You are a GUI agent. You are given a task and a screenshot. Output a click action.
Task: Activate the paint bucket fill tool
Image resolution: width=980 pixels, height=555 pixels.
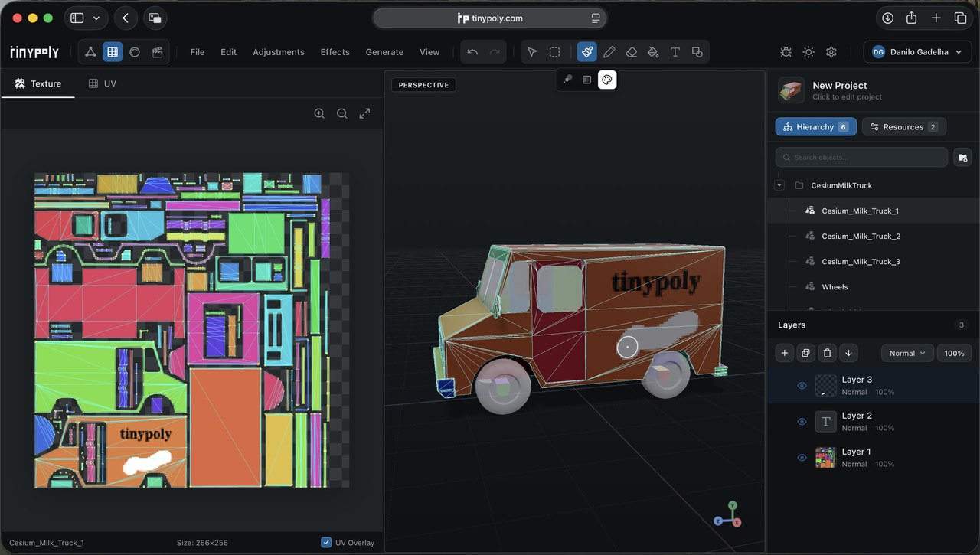[x=653, y=52]
